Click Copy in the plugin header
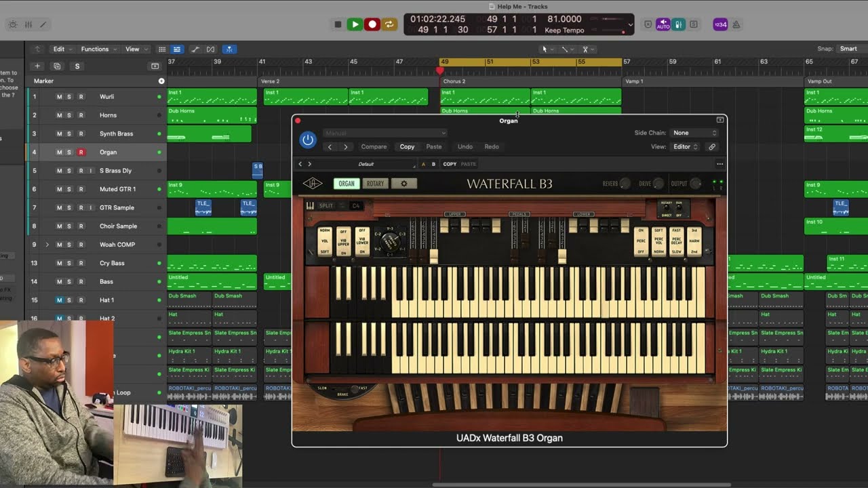868x488 pixels. (x=407, y=146)
